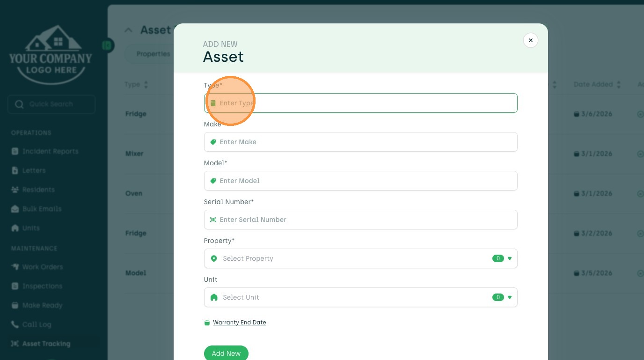Click the Quick Search box in sidebar
This screenshot has height=360, width=644.
coord(51,104)
